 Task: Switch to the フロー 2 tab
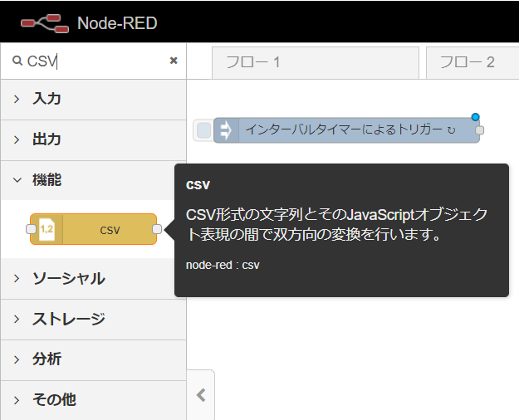tap(472, 62)
